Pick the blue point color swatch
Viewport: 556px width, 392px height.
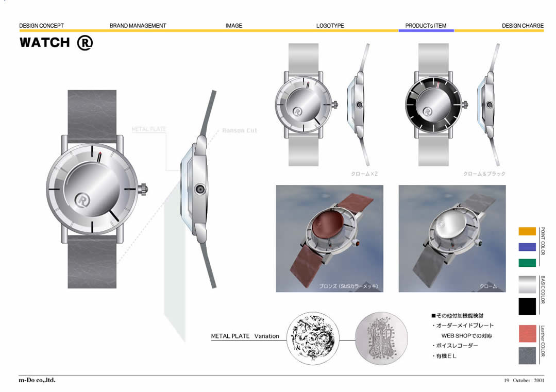click(527, 247)
